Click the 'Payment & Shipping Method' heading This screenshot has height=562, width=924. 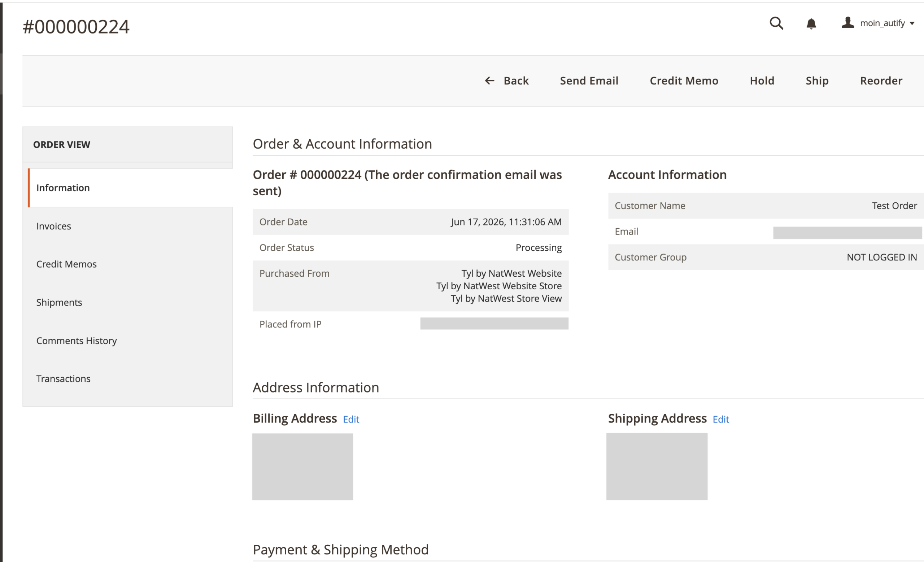[340, 550]
